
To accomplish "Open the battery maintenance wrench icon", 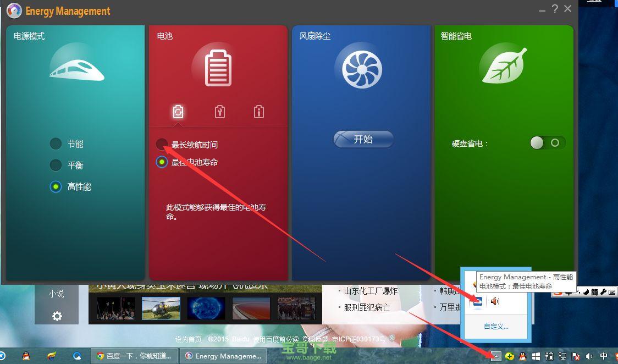I will click(219, 111).
